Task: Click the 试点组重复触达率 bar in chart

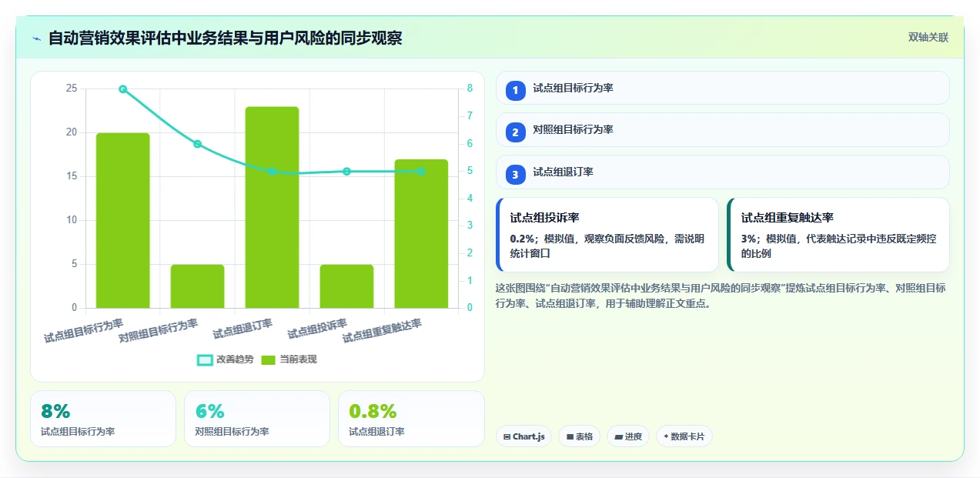Action: click(x=421, y=233)
